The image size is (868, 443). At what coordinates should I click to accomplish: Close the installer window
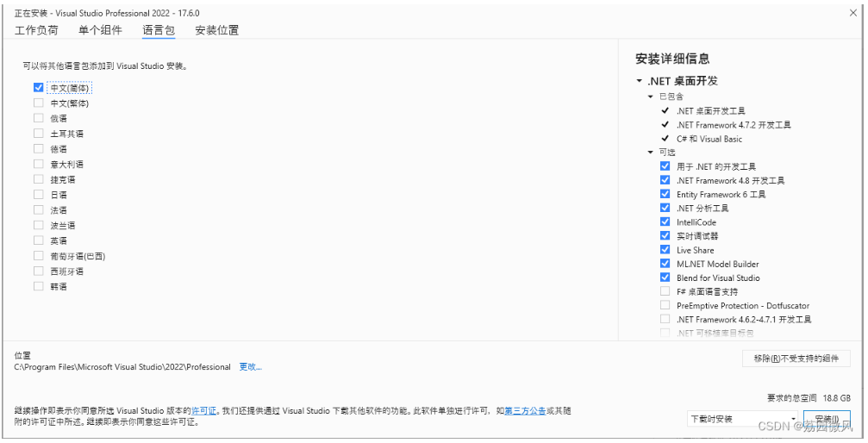[x=853, y=13]
